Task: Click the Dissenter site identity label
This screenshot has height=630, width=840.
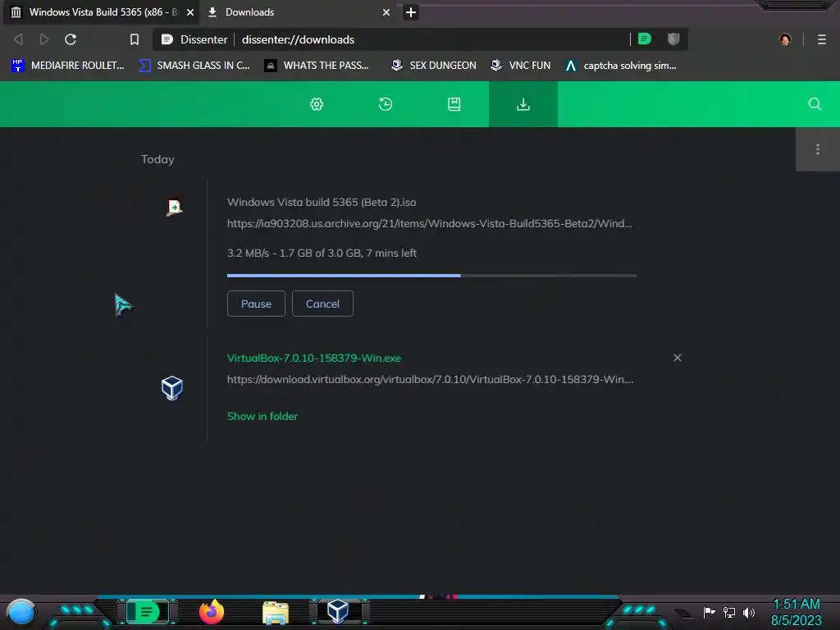Action: pyautogui.click(x=195, y=39)
